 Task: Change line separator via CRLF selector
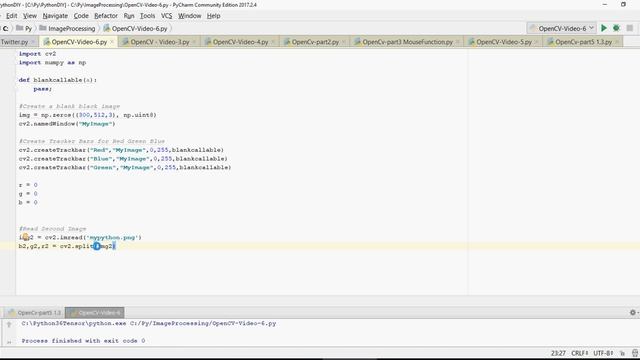pos(579,353)
